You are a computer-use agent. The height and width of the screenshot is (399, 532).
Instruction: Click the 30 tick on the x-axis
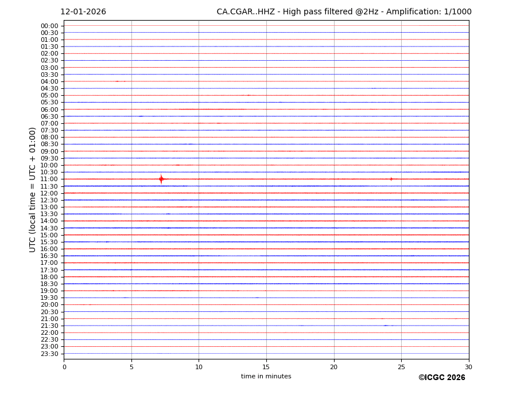tap(468, 367)
